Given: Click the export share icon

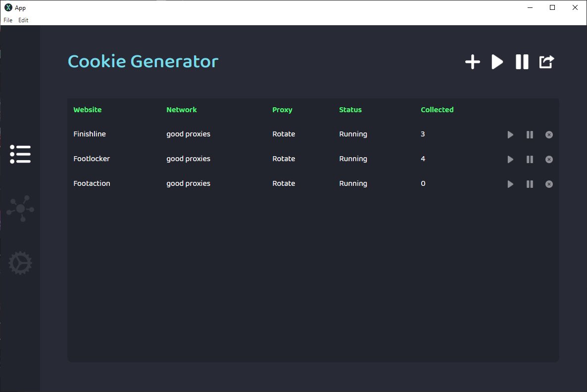Looking at the screenshot, I should [546, 62].
